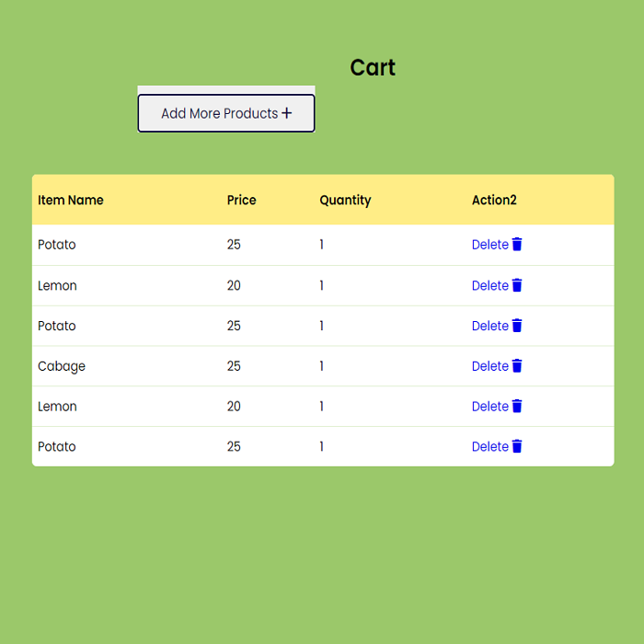Select the Action2 column header
The height and width of the screenshot is (644, 644).
494,201
